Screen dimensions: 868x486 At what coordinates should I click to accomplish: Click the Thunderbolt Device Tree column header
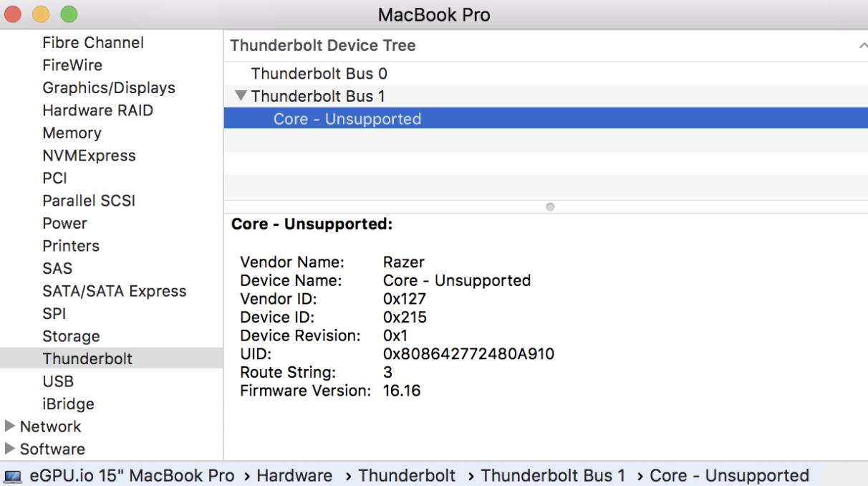(323, 46)
